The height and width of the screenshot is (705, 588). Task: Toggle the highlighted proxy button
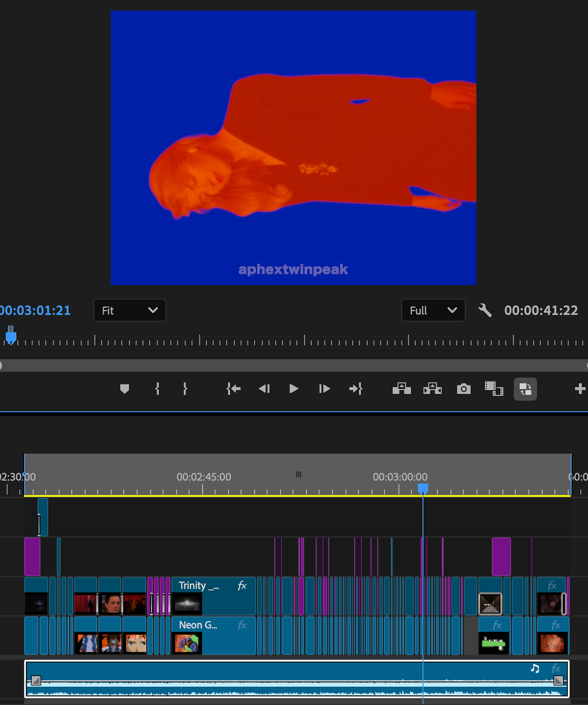(x=525, y=389)
